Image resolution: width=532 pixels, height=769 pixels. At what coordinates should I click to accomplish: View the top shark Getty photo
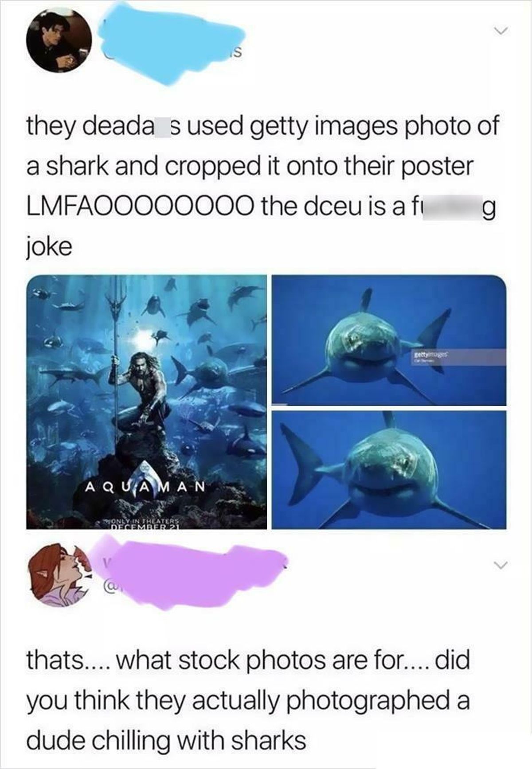pyautogui.click(x=389, y=340)
